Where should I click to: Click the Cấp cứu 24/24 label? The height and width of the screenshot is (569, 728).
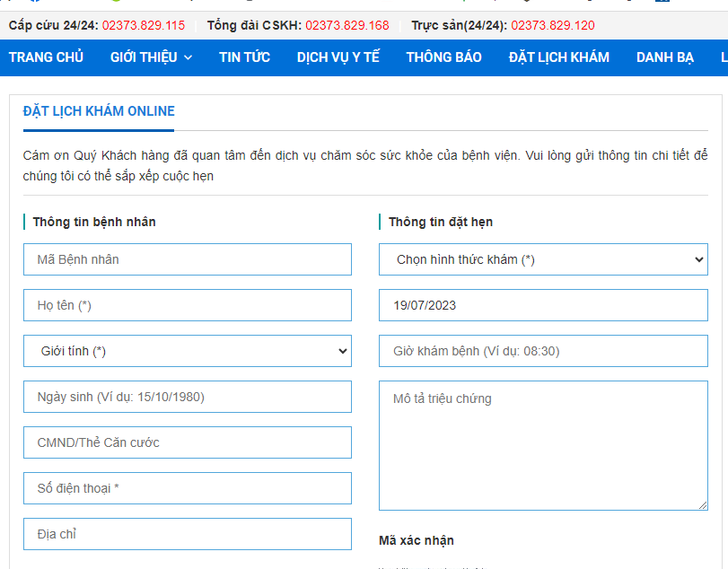53,25
